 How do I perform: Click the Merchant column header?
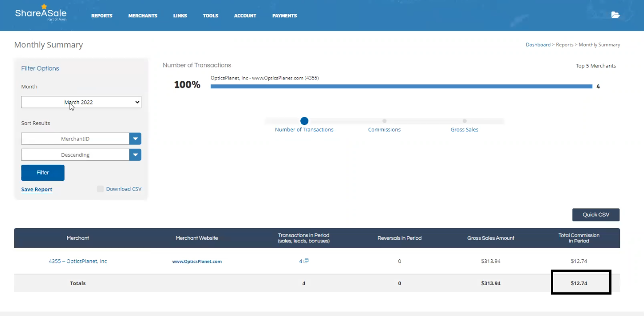coord(78,238)
